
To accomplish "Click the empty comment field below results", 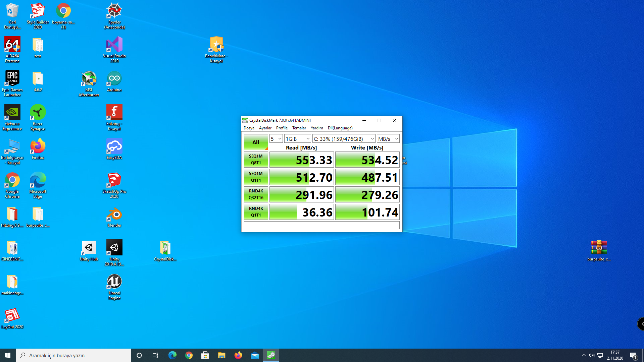I will point(321,225).
